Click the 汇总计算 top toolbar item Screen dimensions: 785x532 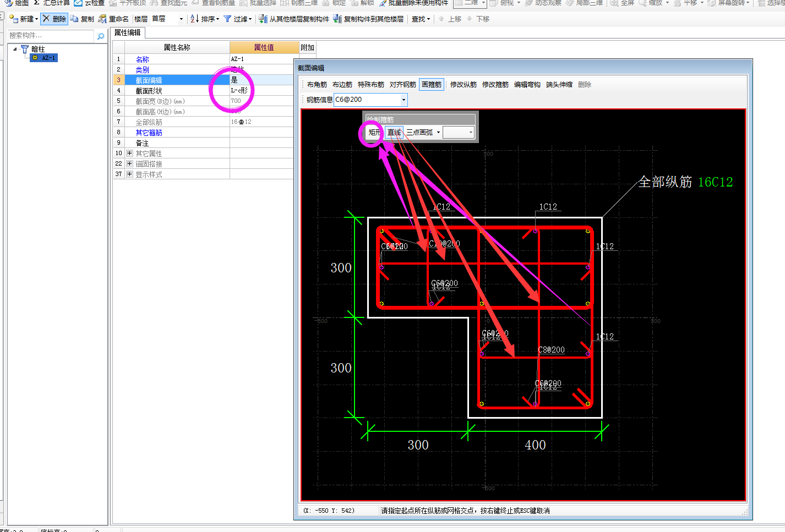[x=52, y=3]
